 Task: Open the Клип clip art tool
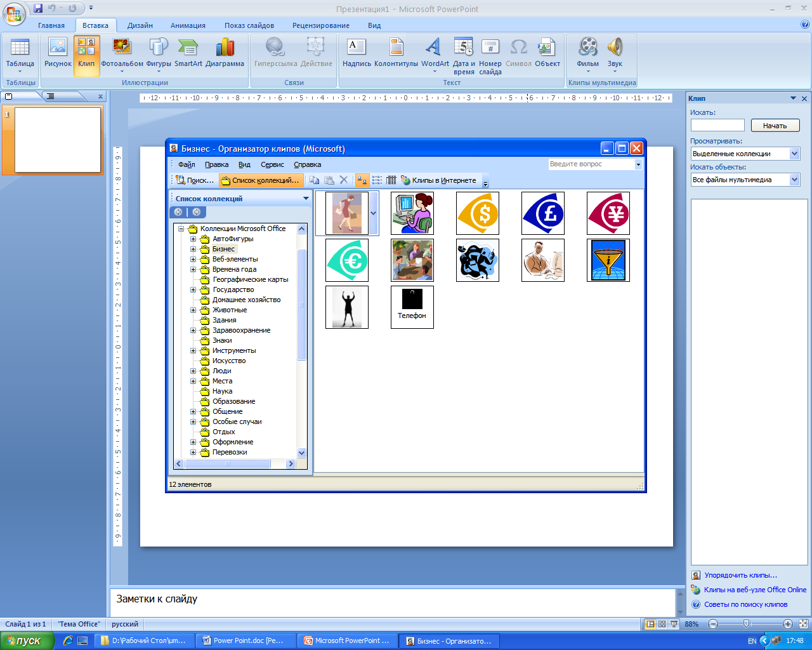(86, 55)
